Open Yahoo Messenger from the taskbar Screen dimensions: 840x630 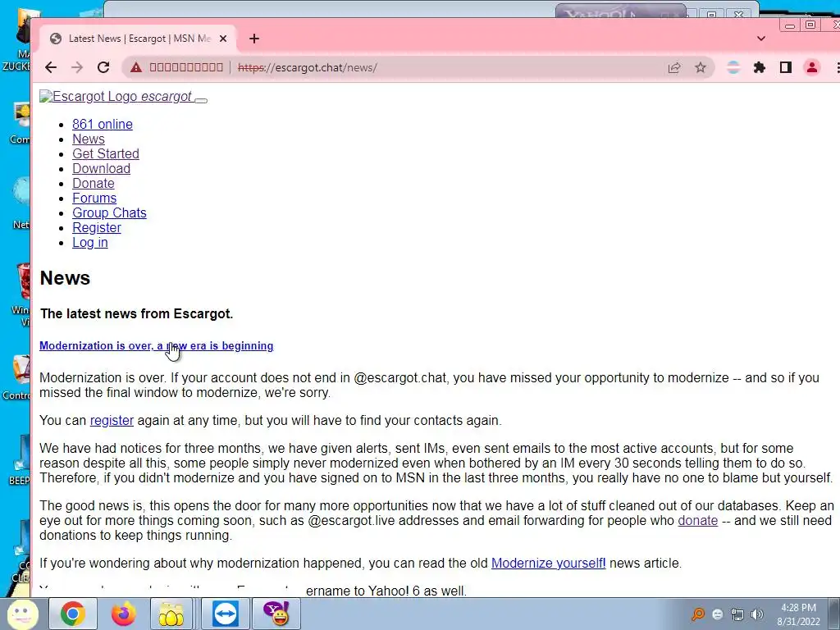(277, 614)
